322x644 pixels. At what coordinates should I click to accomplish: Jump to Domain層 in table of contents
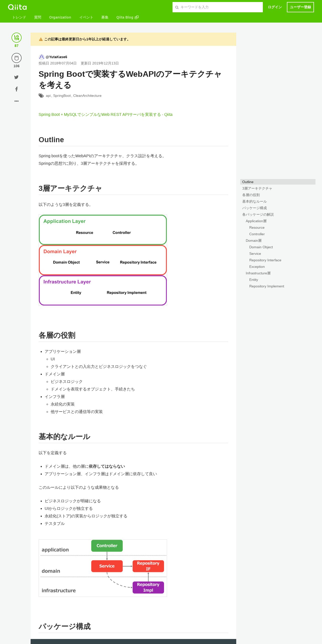pos(254,240)
